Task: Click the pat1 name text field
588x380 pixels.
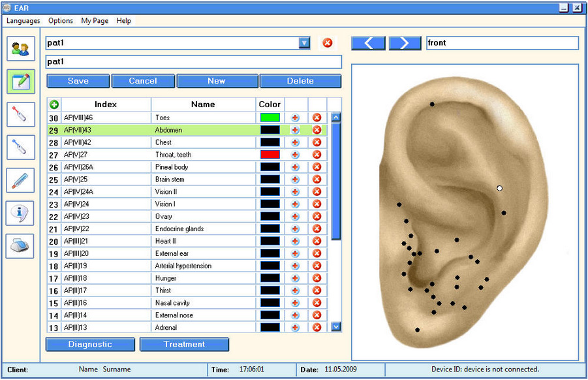Action: click(x=193, y=62)
